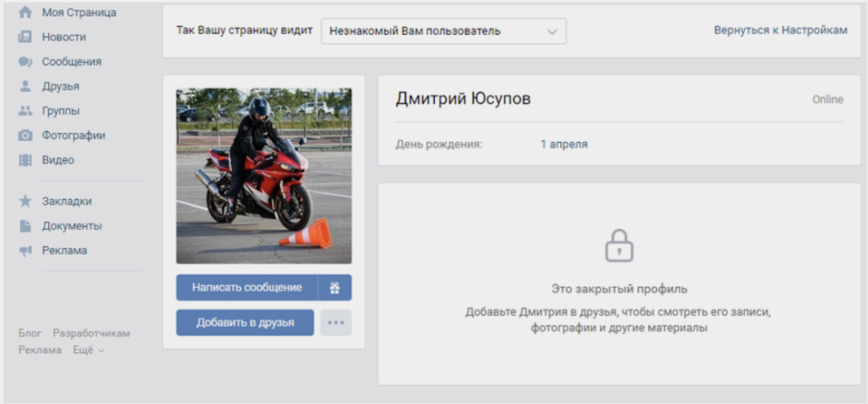
Task: Click the megaphone icon next to Реклама
Action: point(25,250)
